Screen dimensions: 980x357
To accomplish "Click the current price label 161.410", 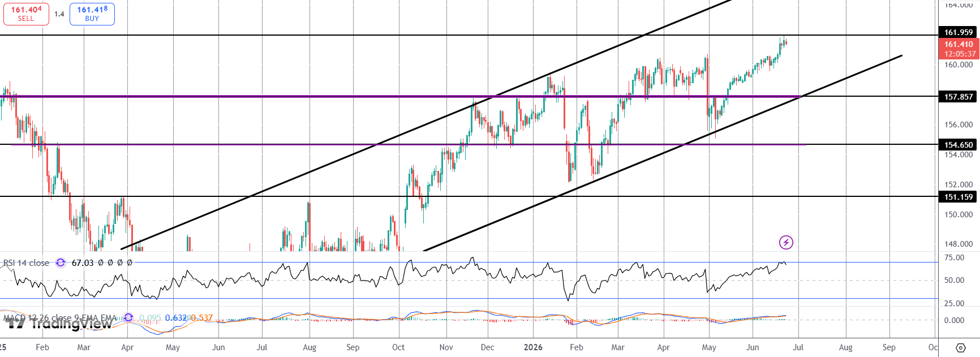I will coord(958,44).
